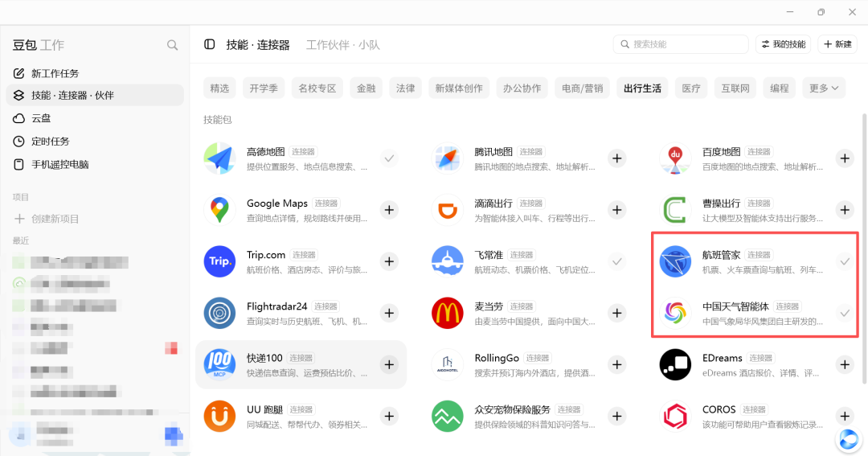Image resolution: width=868 pixels, height=456 pixels.
Task: Open the sidebar search icon
Action: point(172,45)
